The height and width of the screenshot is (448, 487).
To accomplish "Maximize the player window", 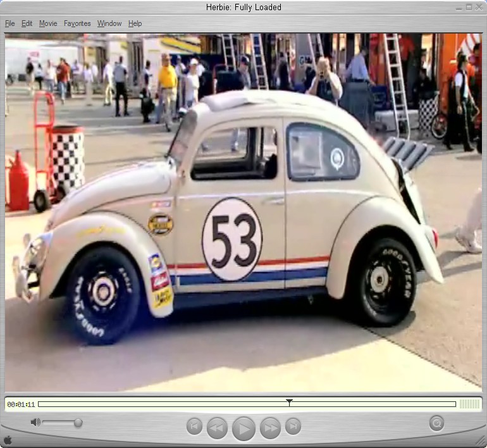I will point(469,7).
